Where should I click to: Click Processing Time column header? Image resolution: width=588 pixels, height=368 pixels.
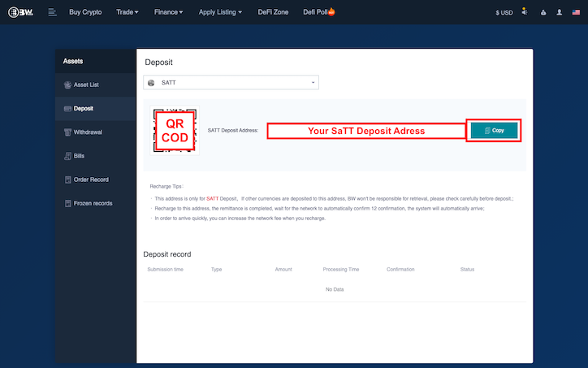[341, 270]
